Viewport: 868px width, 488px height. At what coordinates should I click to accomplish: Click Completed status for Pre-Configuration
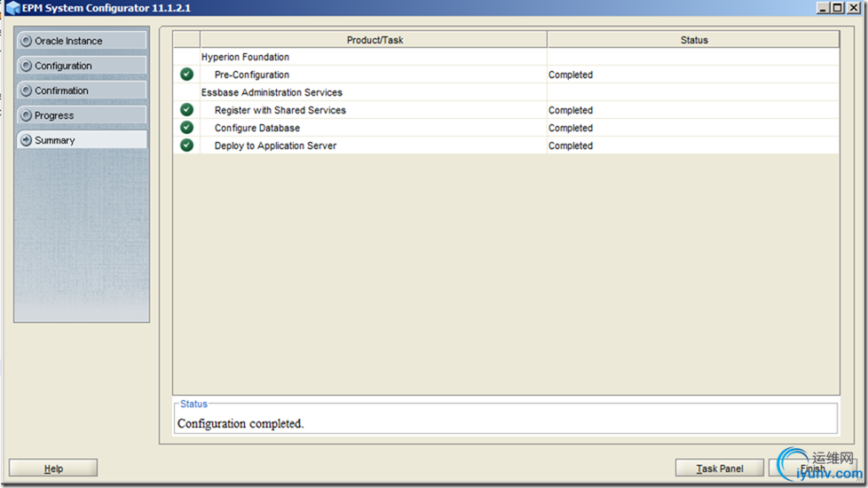570,75
